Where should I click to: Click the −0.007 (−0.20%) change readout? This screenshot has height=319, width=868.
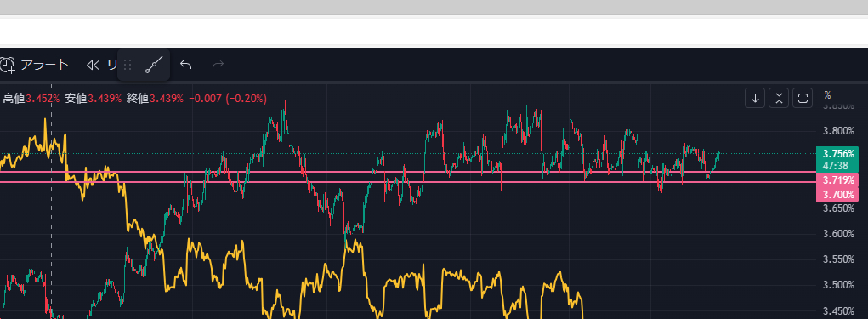(x=228, y=99)
